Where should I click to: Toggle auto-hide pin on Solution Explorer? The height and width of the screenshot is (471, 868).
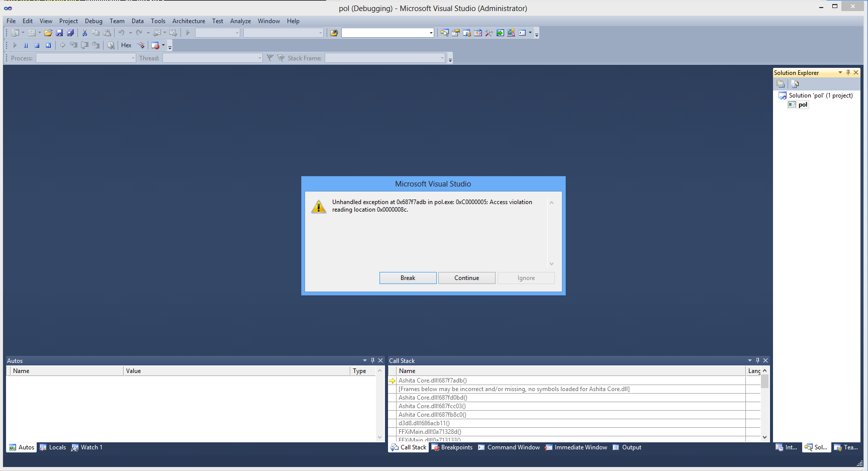[x=848, y=72]
